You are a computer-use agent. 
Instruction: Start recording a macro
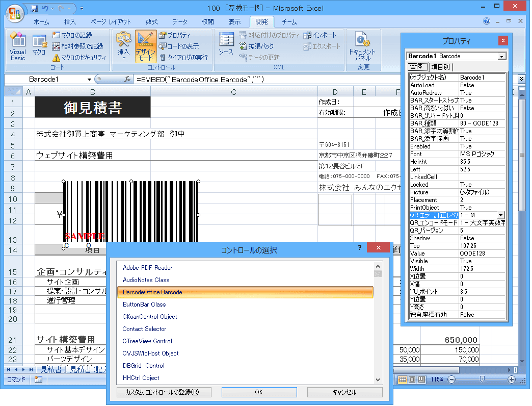[x=72, y=35]
